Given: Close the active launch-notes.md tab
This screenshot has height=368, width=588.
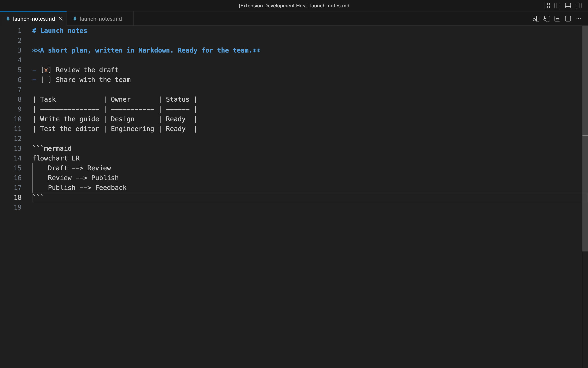Looking at the screenshot, I should [61, 19].
